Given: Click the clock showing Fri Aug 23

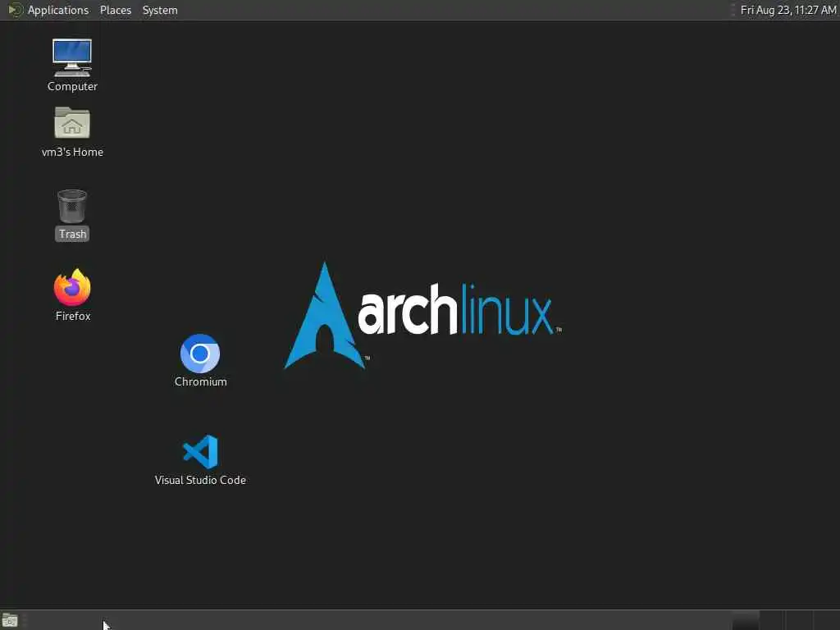Looking at the screenshot, I should [x=788, y=10].
